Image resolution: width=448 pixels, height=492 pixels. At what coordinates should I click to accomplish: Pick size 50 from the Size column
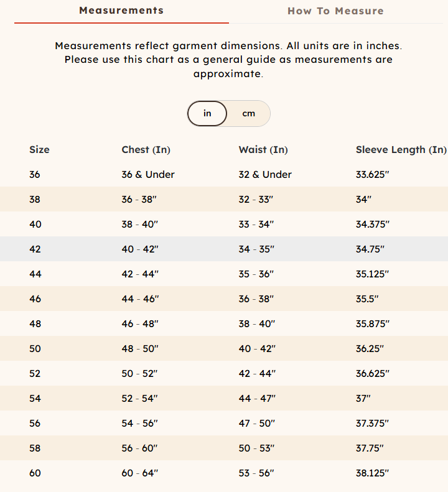tap(35, 349)
